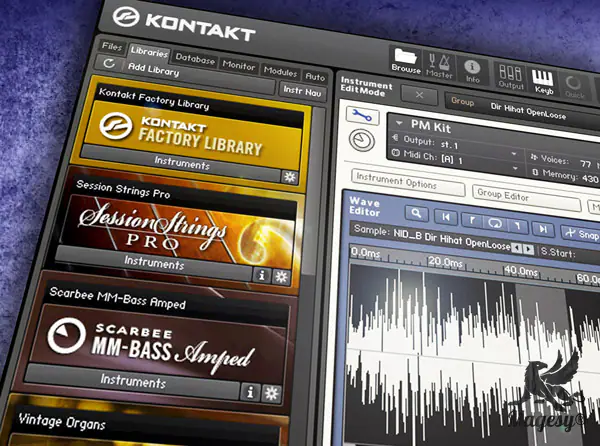Click the libraries list scrollbar
This screenshot has width=600, height=446.
point(314,191)
